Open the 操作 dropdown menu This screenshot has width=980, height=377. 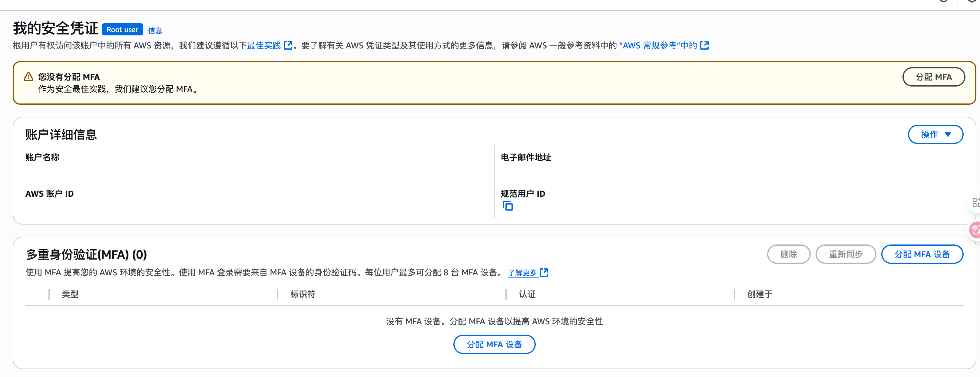coord(935,134)
